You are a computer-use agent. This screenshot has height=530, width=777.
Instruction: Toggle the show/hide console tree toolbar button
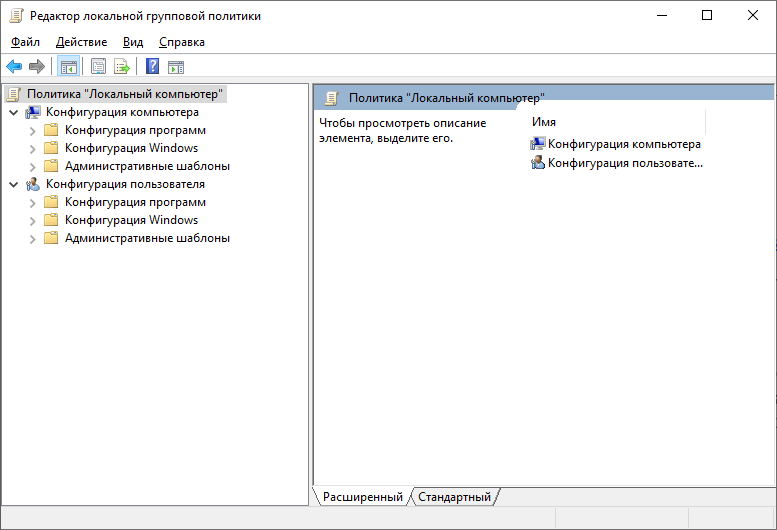coord(68,67)
